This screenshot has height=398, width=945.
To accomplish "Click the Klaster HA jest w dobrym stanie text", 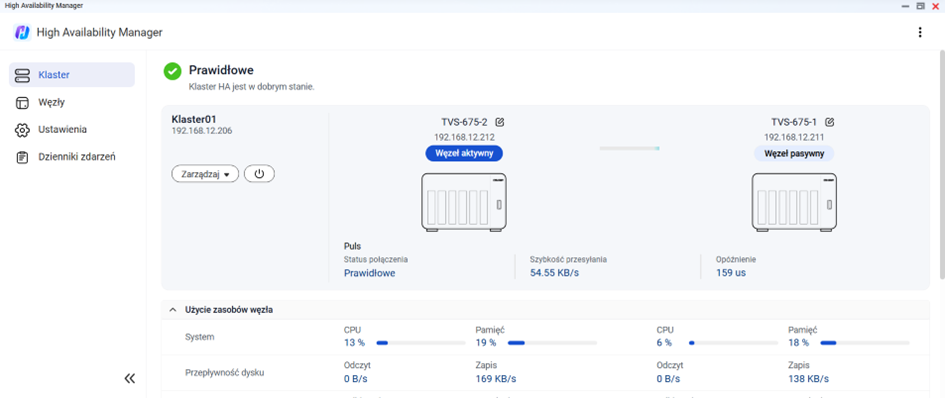I will pyautogui.click(x=252, y=87).
